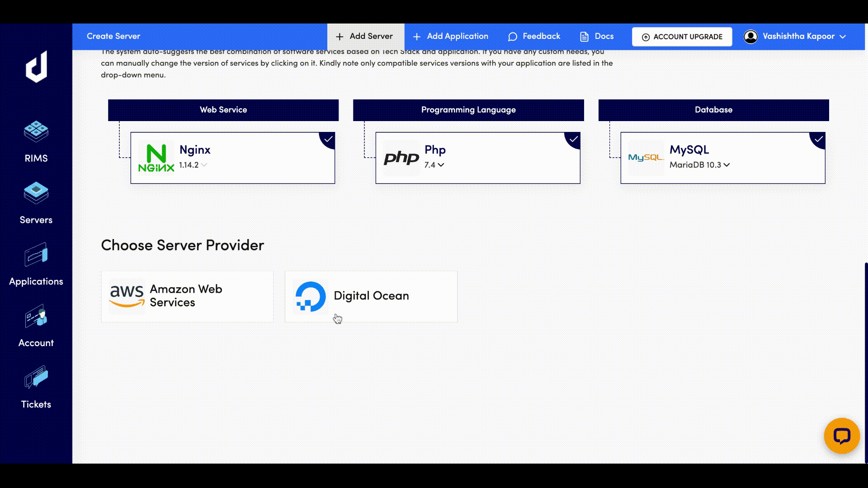Click the Servers sidebar label
This screenshot has height=488, width=868.
click(x=36, y=220)
